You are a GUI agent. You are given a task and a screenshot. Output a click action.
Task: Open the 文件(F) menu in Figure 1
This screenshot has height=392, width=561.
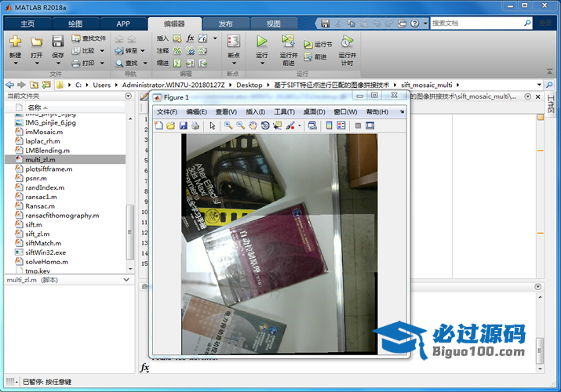pyautogui.click(x=167, y=112)
